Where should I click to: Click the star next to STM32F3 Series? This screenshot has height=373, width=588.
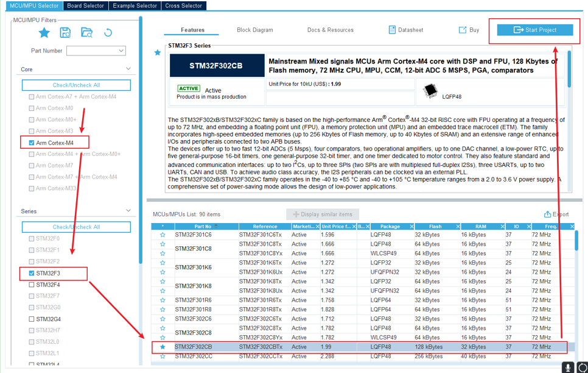click(x=158, y=52)
